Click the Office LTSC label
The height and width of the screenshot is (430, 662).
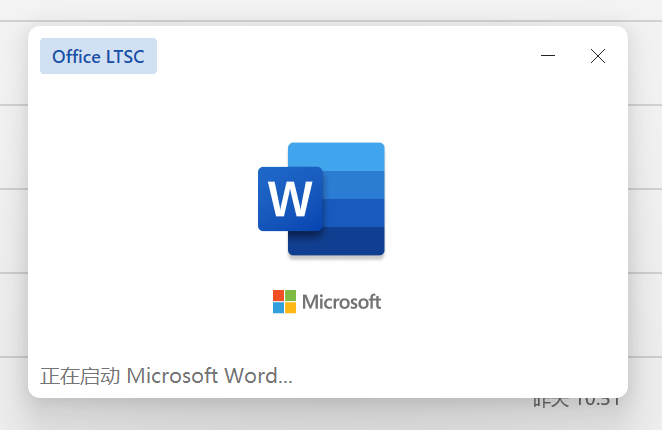click(98, 56)
